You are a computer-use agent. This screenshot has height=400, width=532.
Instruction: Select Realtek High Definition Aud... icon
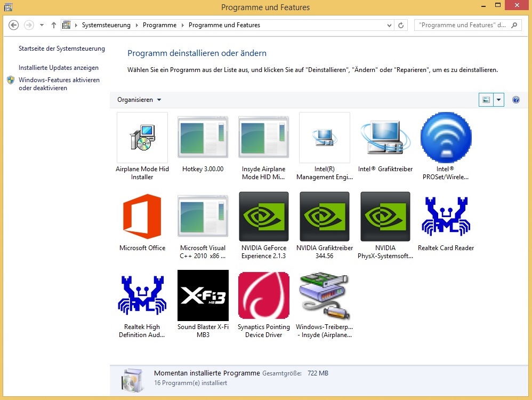[142, 295]
